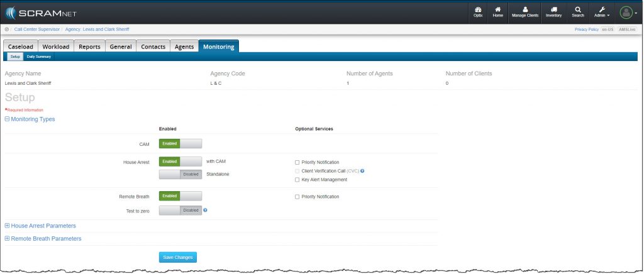Expand Remote Breath Parameters section
644x274 pixels.
(43, 239)
